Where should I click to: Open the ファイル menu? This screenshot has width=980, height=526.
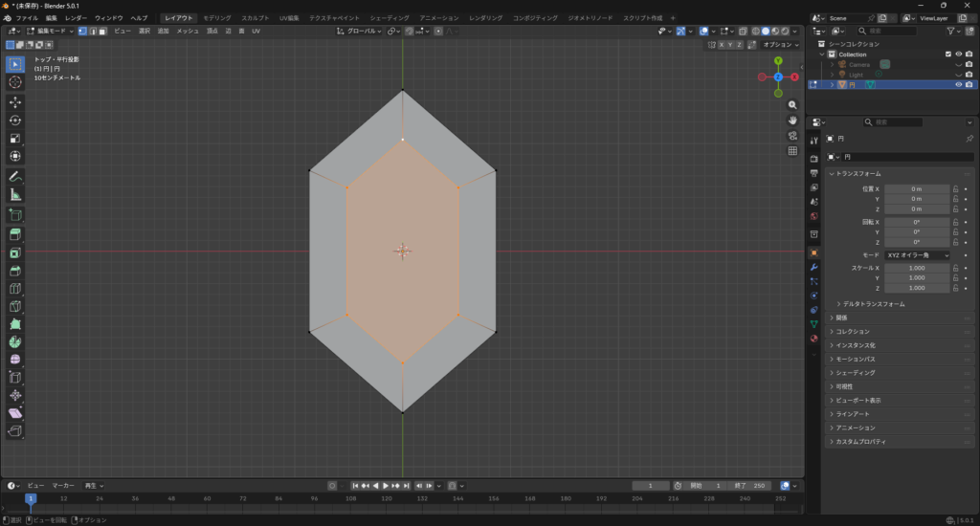[27, 18]
